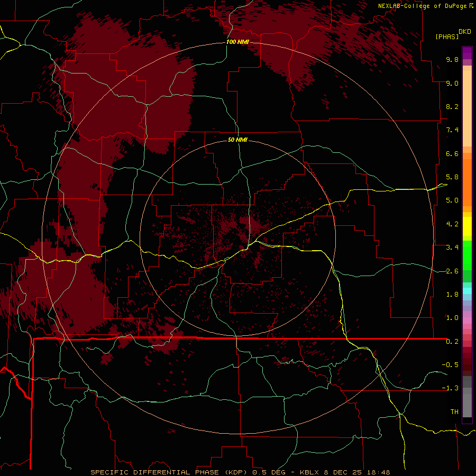Image resolution: width=476 pixels, height=476 pixels.
Task: Click the 100 NMI range ring label
Action: click(x=237, y=42)
